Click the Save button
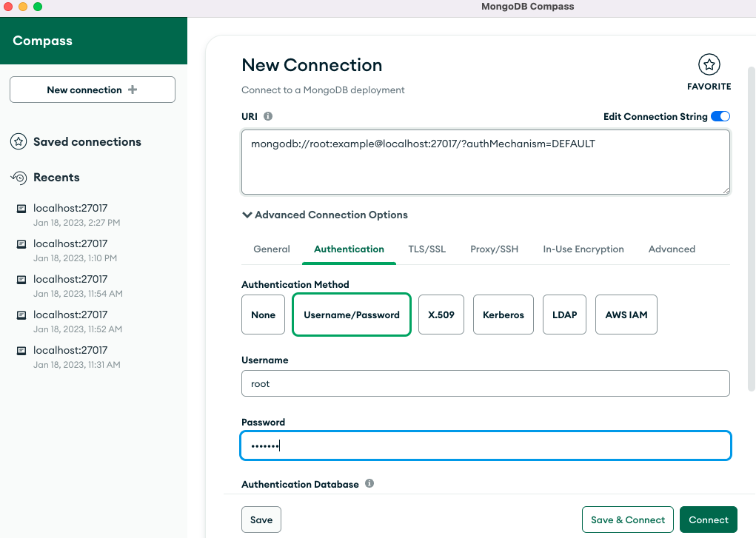This screenshot has height=538, width=756. tap(261, 519)
